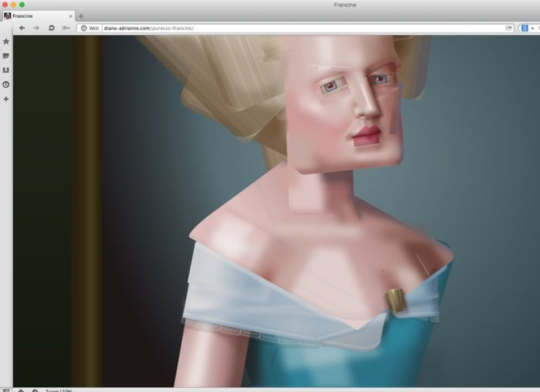Click the plus icon at the sidebar bottom
Screen dimensions: 540x392
tap(6, 98)
